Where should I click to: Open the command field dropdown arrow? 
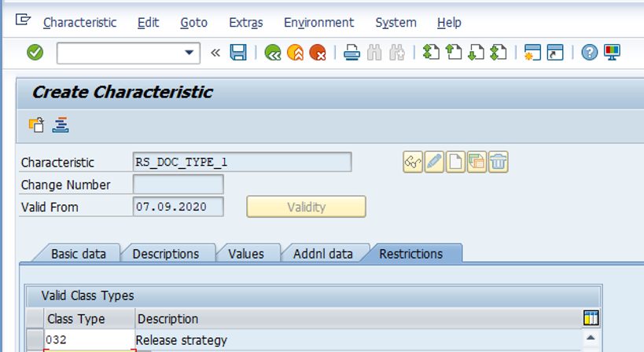(x=189, y=53)
